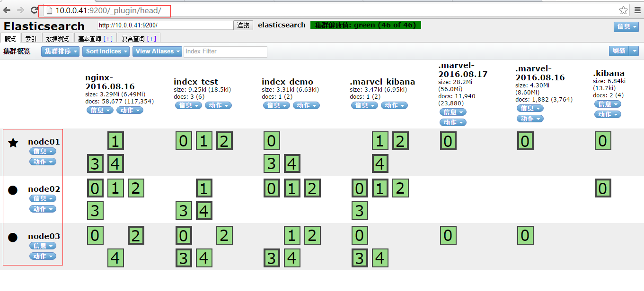The image size is (644, 291).
Task: Click the browser address bar
Action: (331, 10)
